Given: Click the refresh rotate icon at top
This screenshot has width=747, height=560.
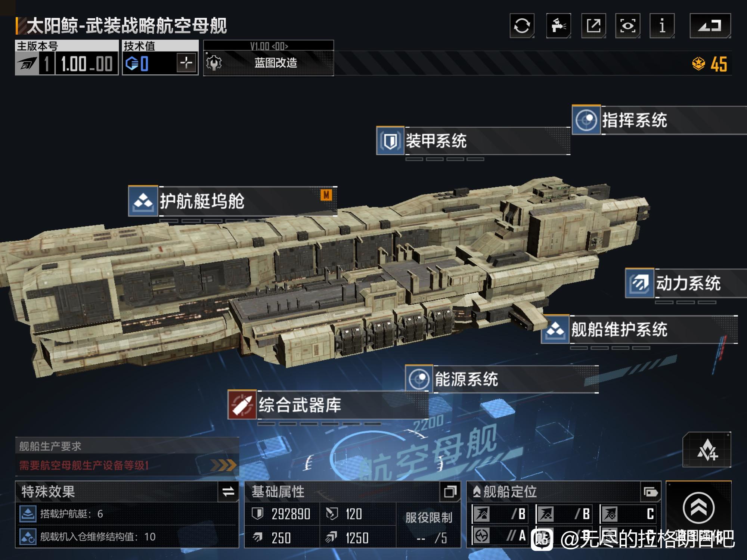Looking at the screenshot, I should pyautogui.click(x=522, y=26).
